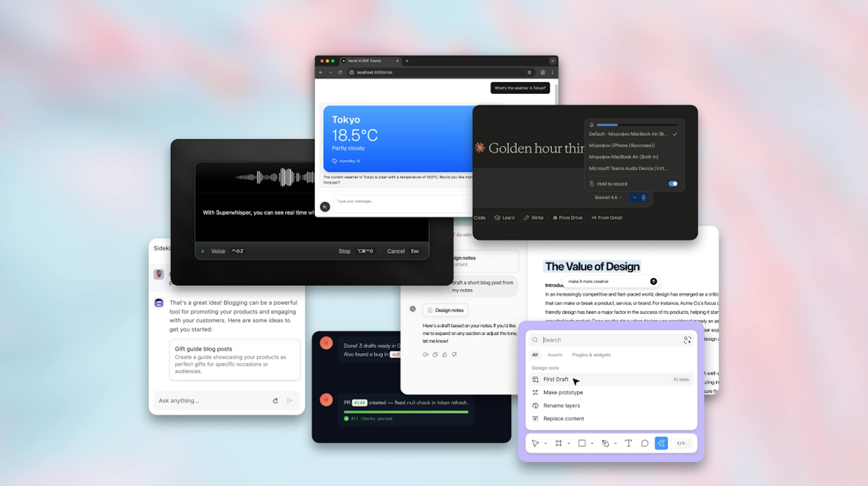Click the From Drive suggestion chip
This screenshot has width=868, height=486.
pyautogui.click(x=567, y=218)
